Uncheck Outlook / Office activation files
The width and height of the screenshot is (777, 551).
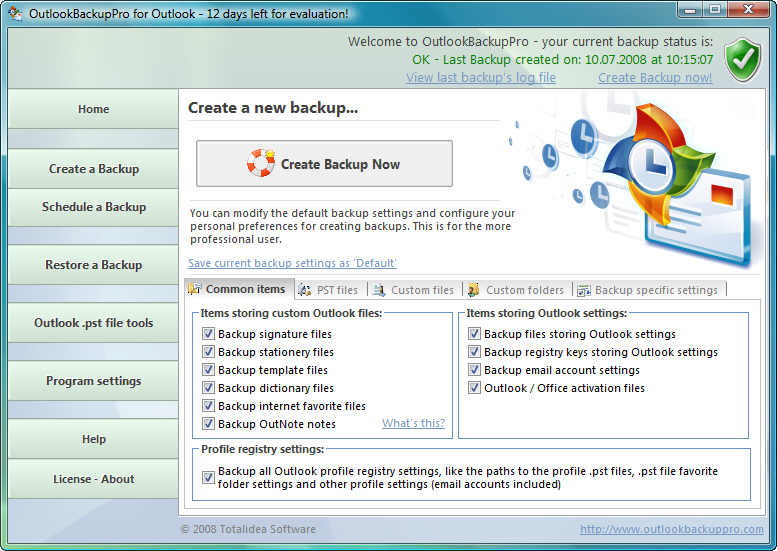474,387
